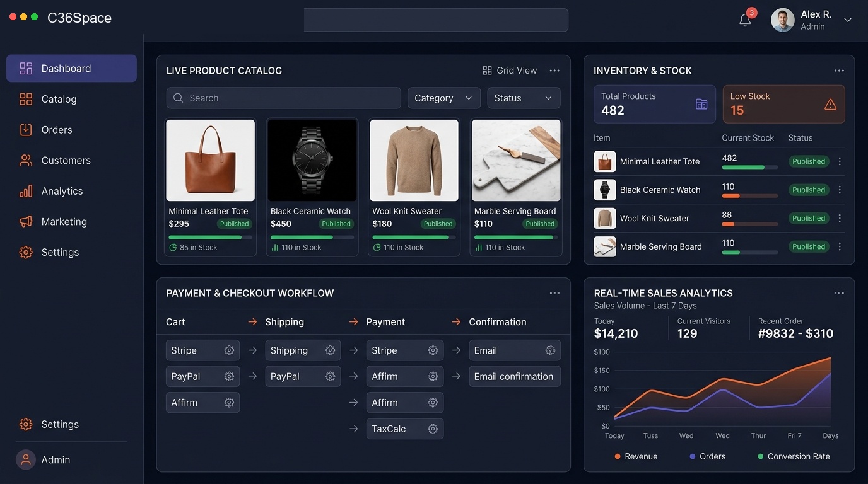
Task: Open the Status filter dropdown
Action: click(x=524, y=98)
